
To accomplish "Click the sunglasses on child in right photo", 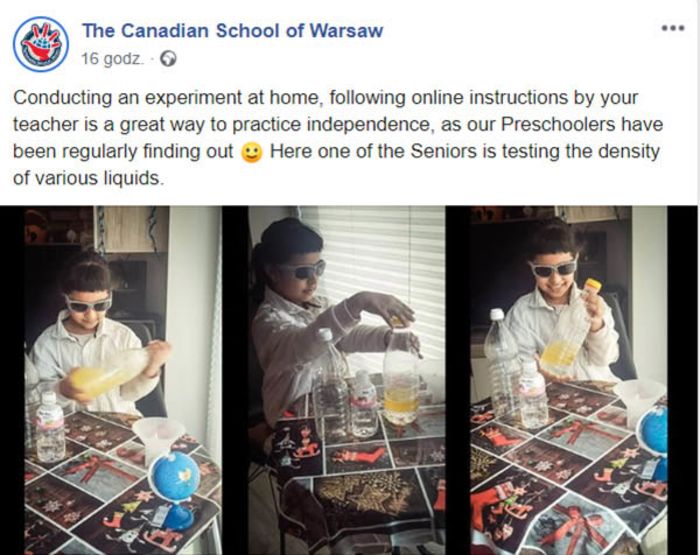I will click(x=553, y=267).
